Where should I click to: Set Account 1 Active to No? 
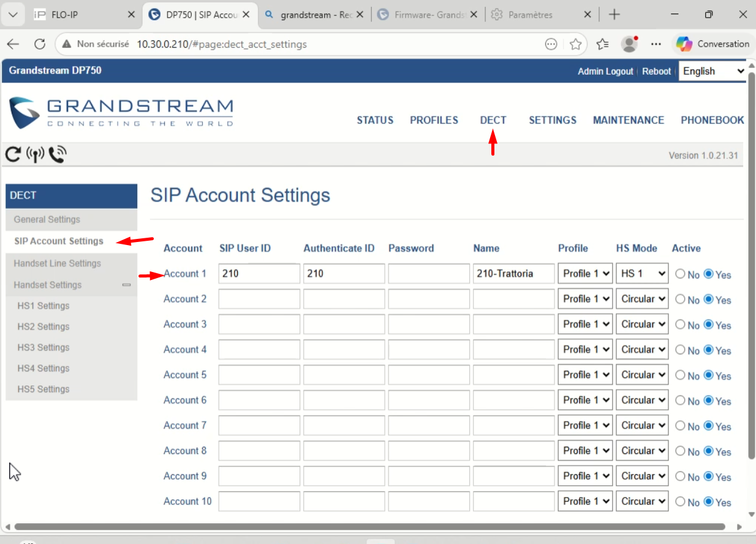(680, 274)
